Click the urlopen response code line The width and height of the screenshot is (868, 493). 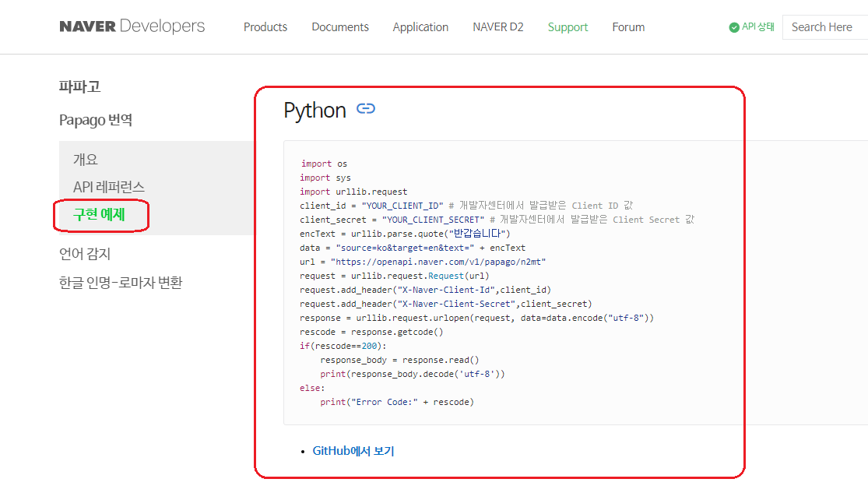[476, 318]
